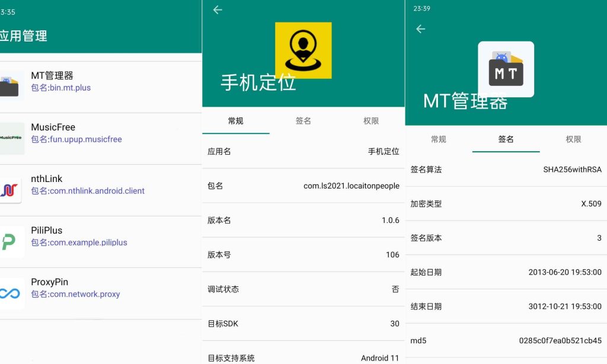The image size is (607, 364).
Task: Select md5 hash 0285c0f7ea0b521cb45
Action: (560, 341)
